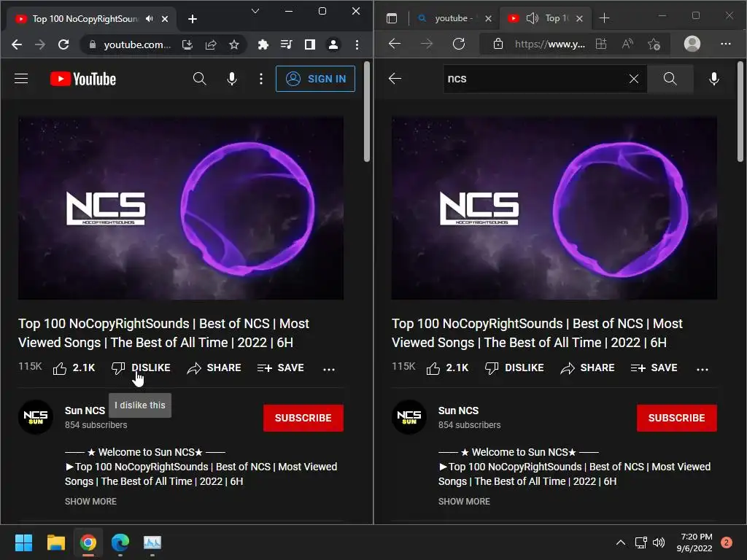Open Edge tab actions menu icon

pos(392,18)
